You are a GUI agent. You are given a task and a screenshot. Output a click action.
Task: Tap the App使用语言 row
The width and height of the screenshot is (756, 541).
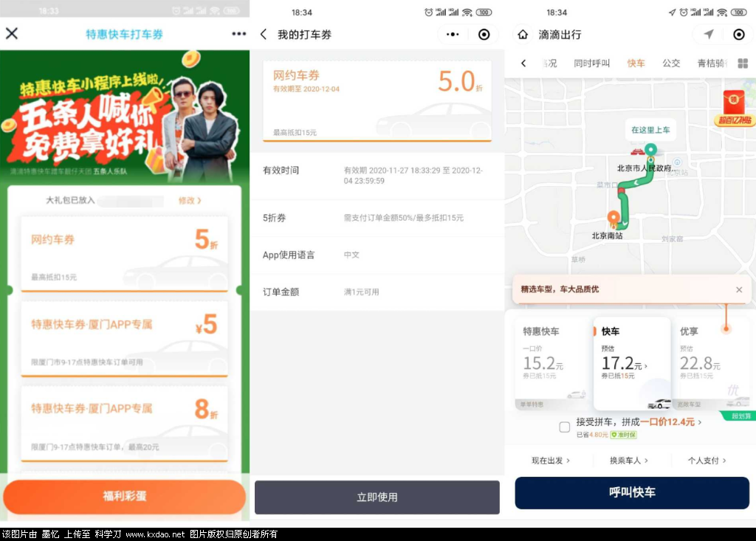tap(377, 255)
